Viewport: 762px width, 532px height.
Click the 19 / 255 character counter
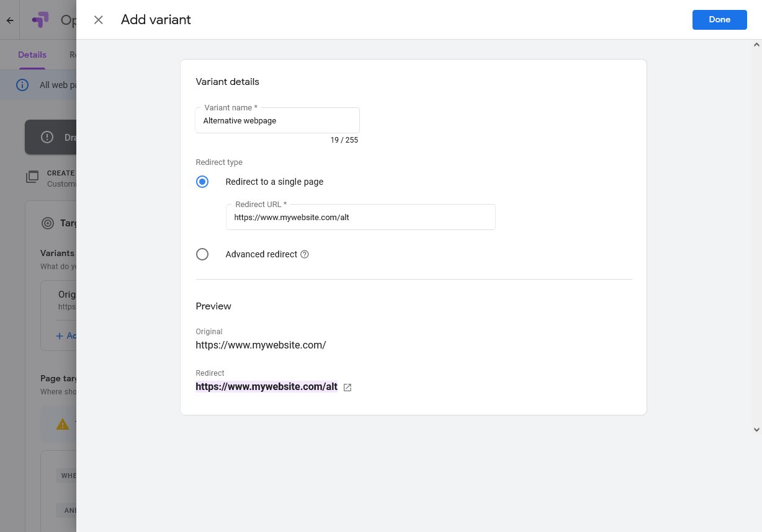click(x=344, y=140)
